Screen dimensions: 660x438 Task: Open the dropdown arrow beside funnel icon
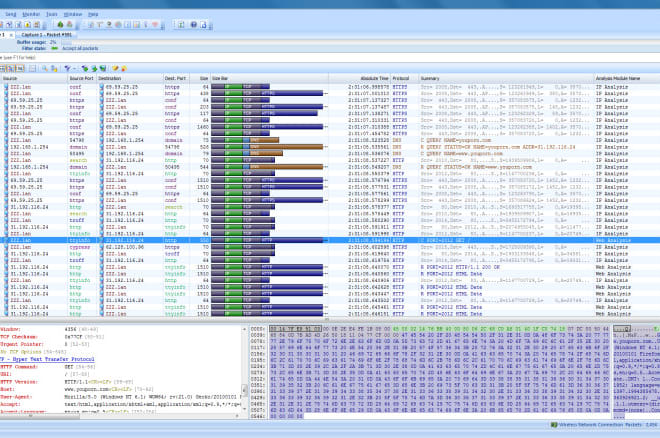tap(75, 69)
